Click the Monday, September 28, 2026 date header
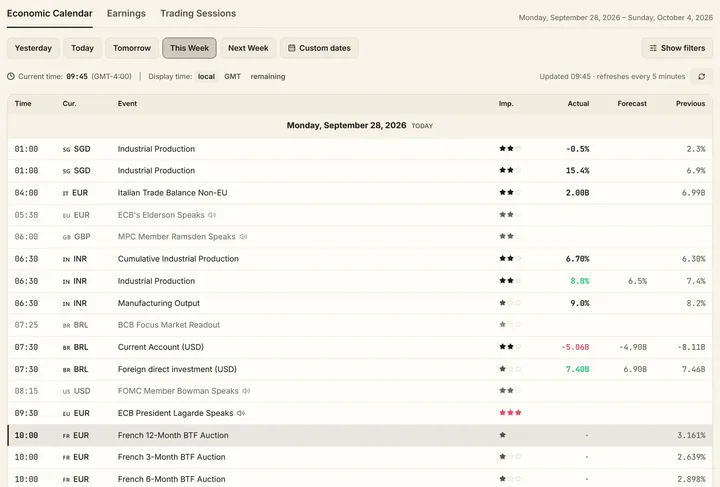This screenshot has height=487, width=720. (x=346, y=125)
